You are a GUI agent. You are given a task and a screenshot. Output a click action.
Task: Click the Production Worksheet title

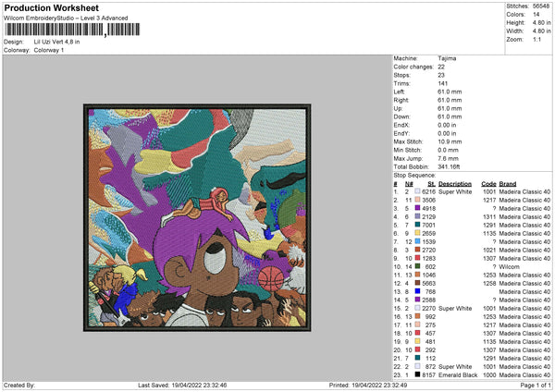point(52,7)
